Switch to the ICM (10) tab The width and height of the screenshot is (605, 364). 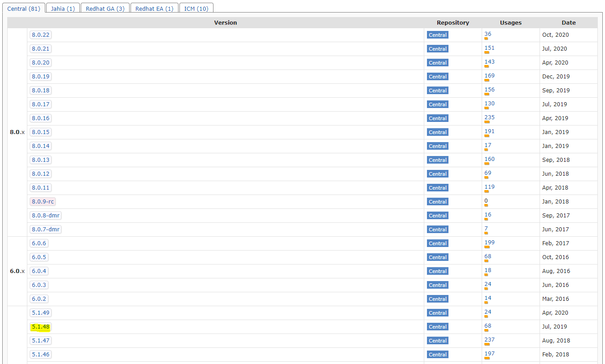[x=196, y=8]
